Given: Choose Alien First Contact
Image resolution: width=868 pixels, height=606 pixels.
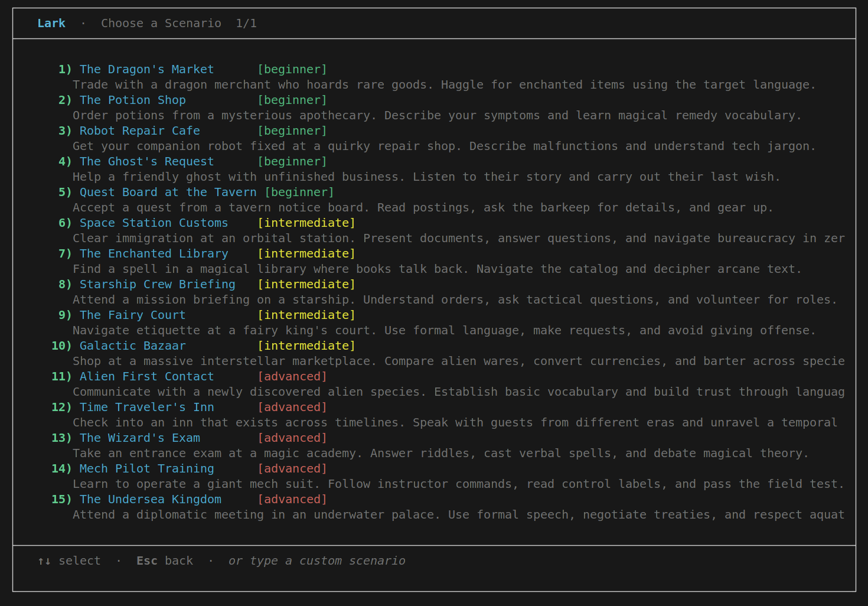Looking at the screenshot, I should pyautogui.click(x=146, y=376).
